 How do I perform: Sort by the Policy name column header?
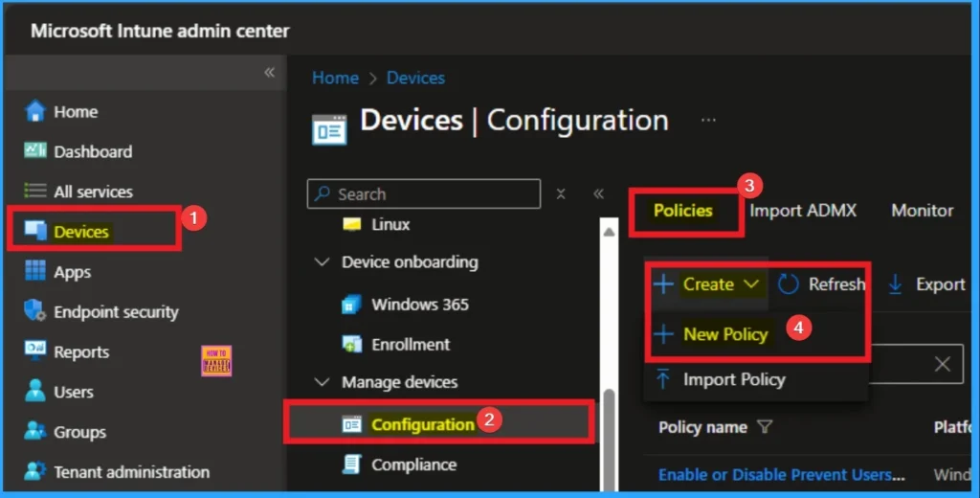coord(702,427)
